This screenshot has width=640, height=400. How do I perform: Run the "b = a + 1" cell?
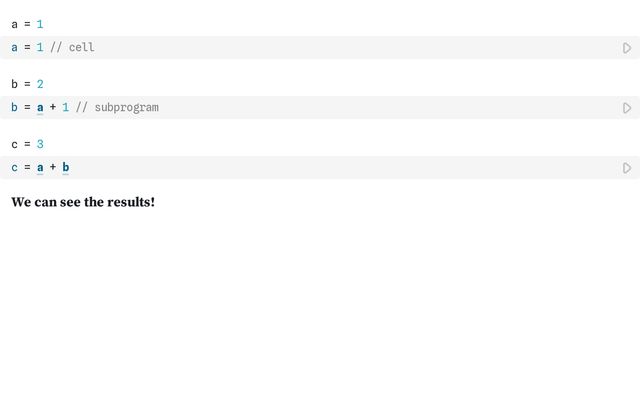[x=627, y=108]
